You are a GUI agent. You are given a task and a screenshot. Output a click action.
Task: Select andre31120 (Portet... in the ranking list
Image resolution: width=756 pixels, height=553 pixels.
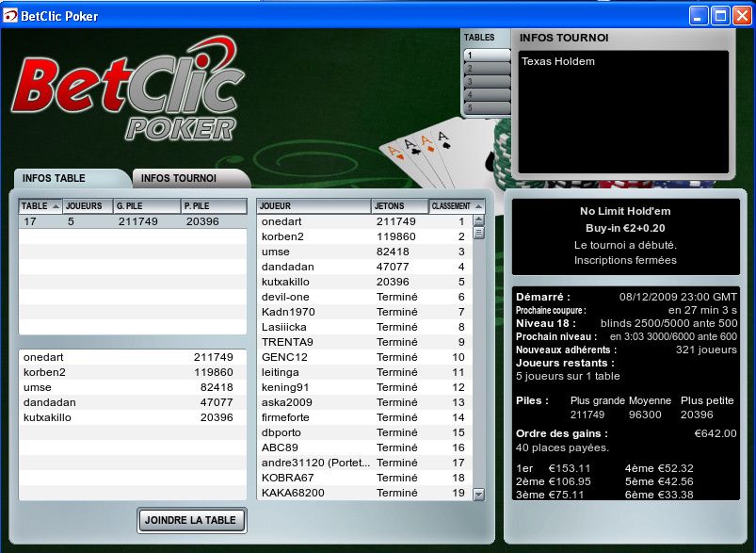(364, 463)
